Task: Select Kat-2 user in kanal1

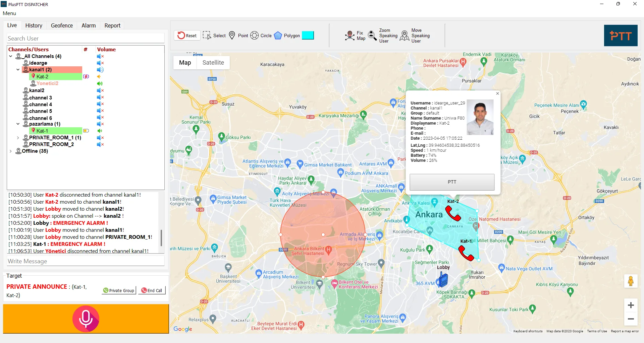Action: pos(56,77)
